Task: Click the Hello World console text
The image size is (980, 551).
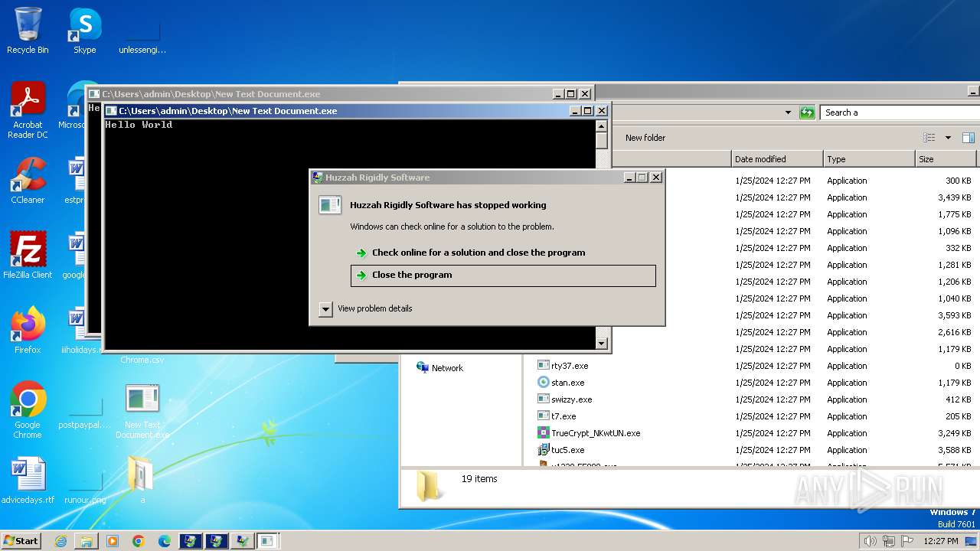Action: coord(139,125)
